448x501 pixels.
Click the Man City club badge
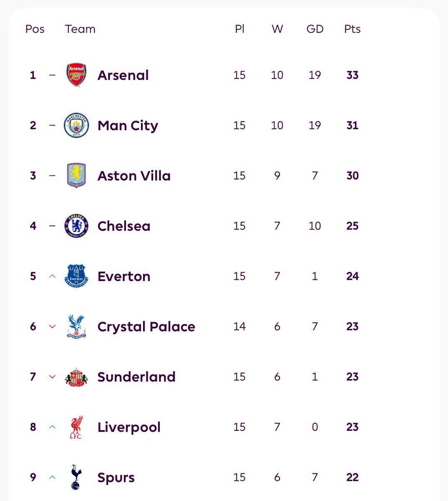coord(76,125)
